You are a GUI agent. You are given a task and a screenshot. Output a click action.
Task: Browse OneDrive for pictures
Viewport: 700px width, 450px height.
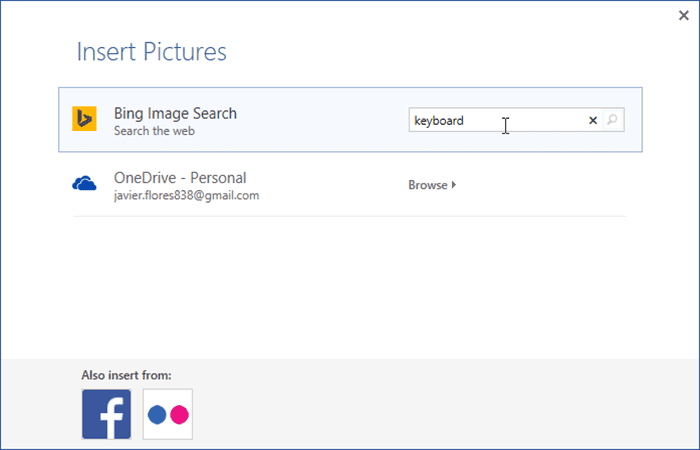[x=432, y=185]
